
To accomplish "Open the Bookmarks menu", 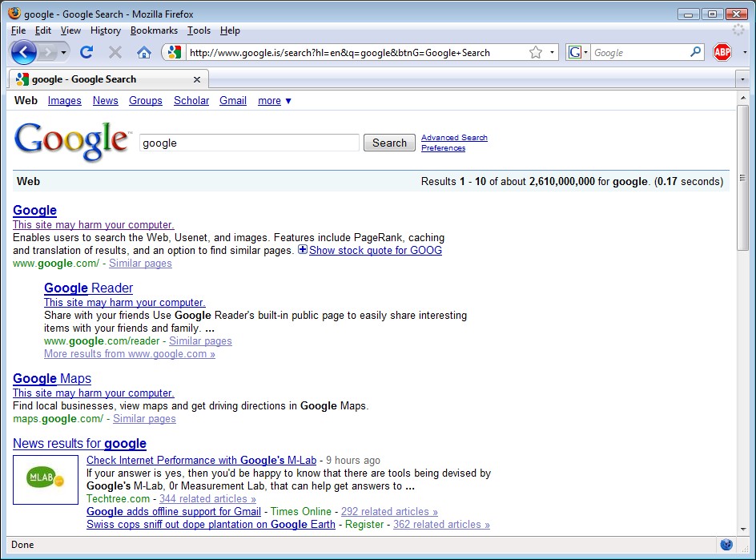I will point(154,30).
